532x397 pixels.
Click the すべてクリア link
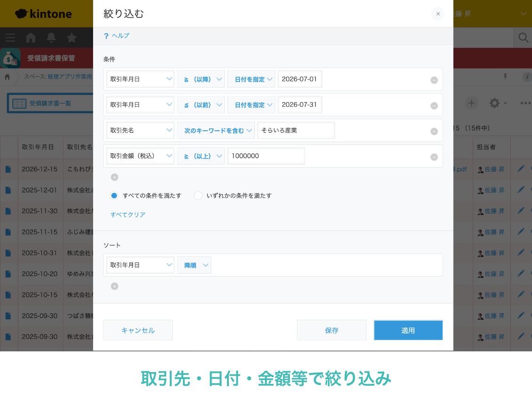(x=127, y=214)
